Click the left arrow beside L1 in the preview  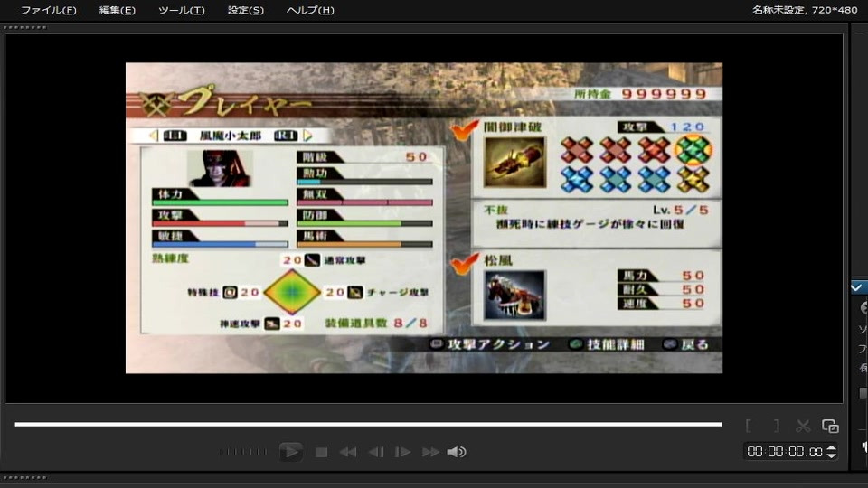[x=154, y=135]
